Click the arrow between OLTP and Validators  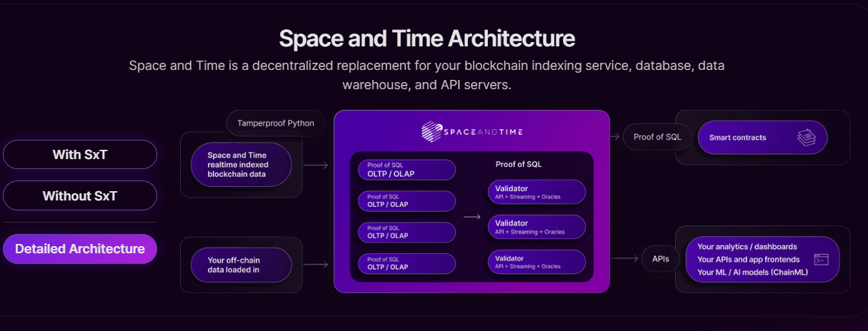[472, 216]
